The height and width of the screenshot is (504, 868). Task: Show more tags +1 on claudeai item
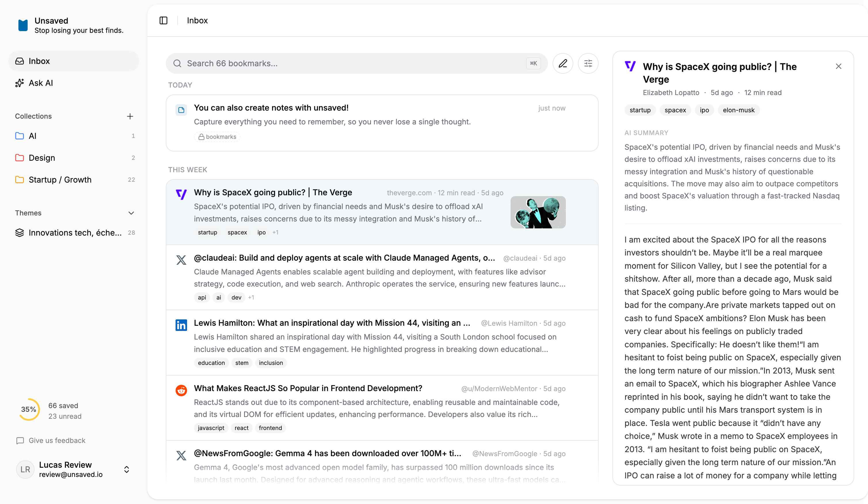251,298
